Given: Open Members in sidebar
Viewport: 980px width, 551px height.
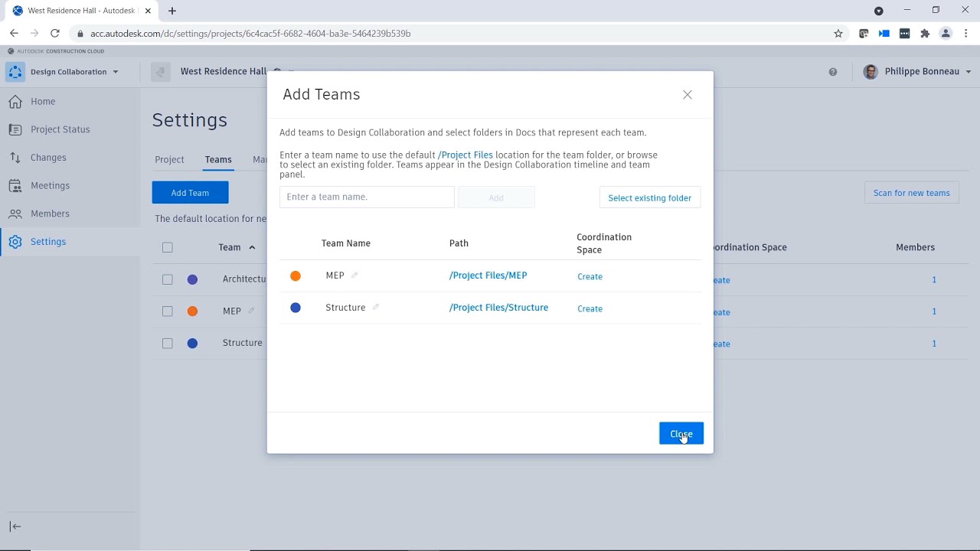Looking at the screenshot, I should [x=50, y=214].
